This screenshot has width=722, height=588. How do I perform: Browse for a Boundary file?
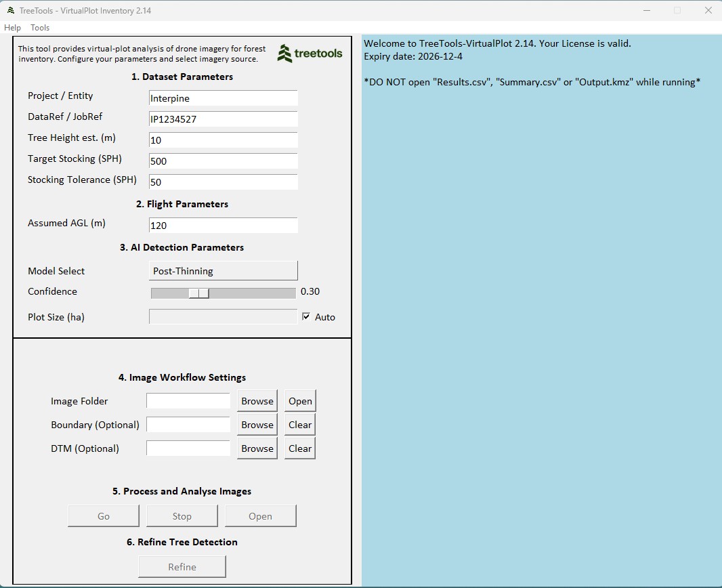pos(257,425)
